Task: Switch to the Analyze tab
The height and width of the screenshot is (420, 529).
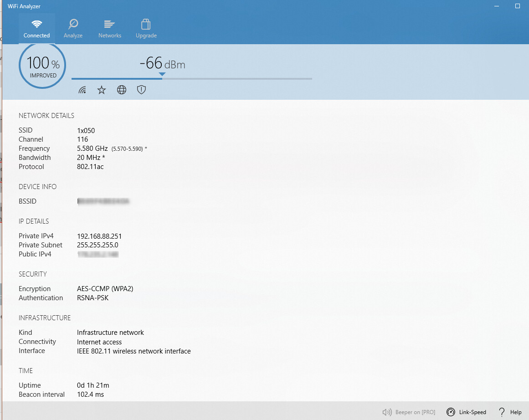Action: pos(73,29)
